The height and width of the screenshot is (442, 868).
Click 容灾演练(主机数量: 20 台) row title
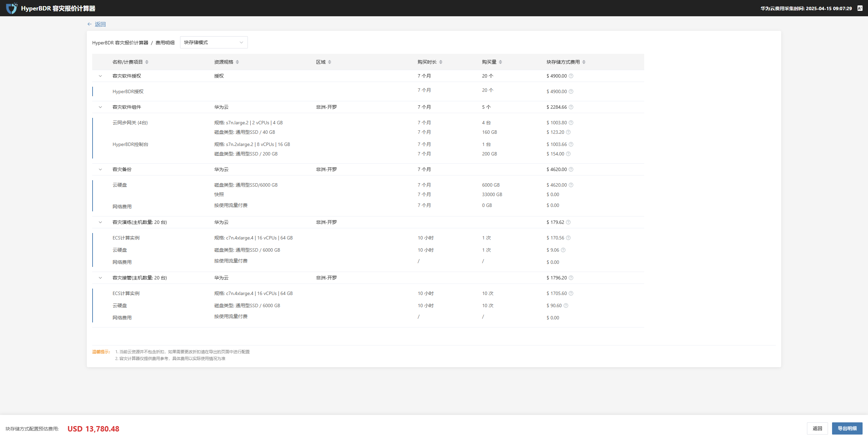coord(140,222)
